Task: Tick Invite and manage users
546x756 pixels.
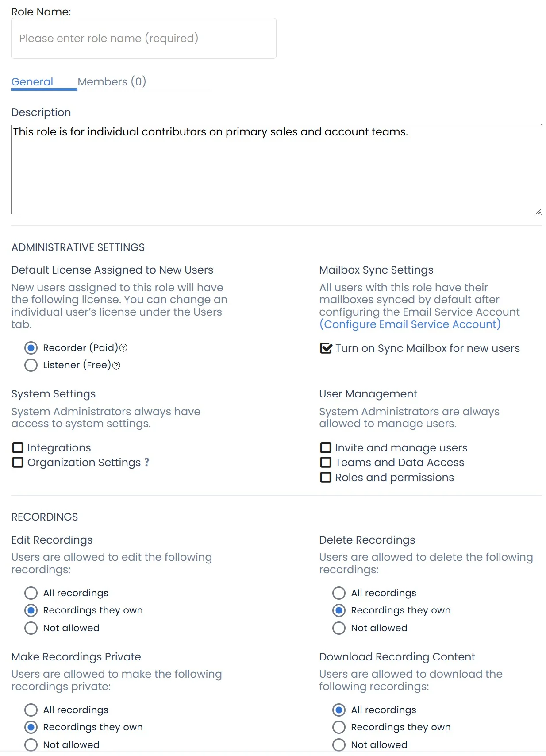Action: point(326,448)
